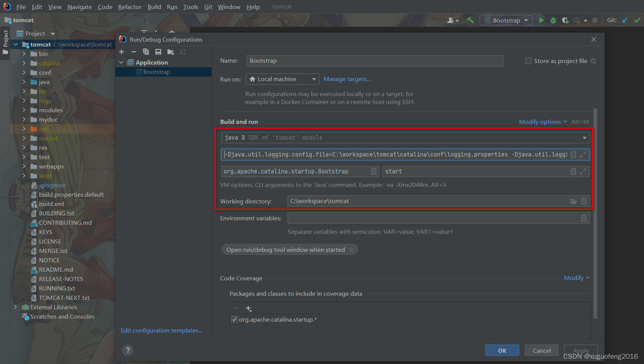Expand VM options field editor icon
Image resolution: width=644 pixels, height=364 pixels.
point(583,155)
